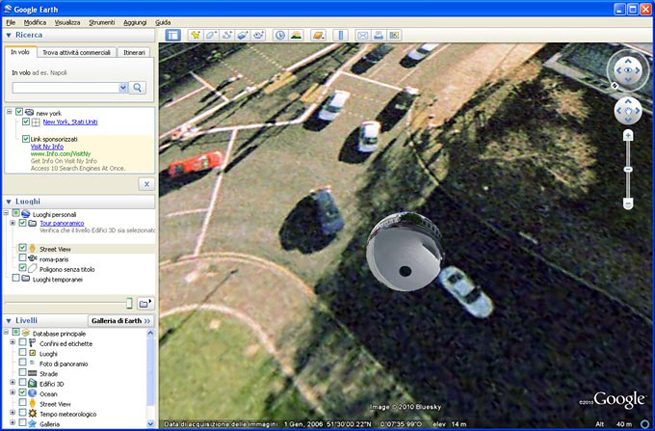Uncheck Link sponsorizzati checkbox
The height and width of the screenshot is (431, 655).
[26, 139]
